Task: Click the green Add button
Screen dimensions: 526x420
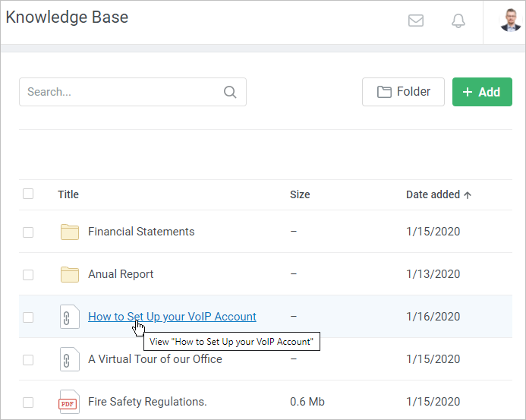Action: (x=482, y=92)
